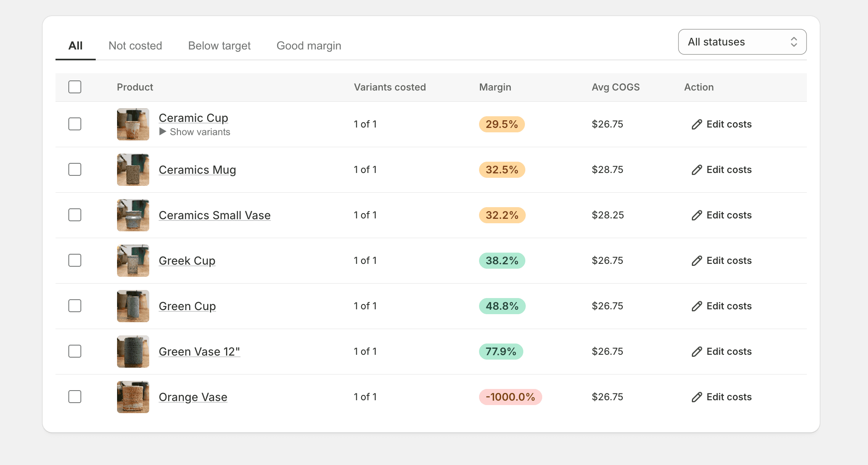868x465 pixels.
Task: Check the Ceramics Small Vase row checkbox
Action: point(75,215)
